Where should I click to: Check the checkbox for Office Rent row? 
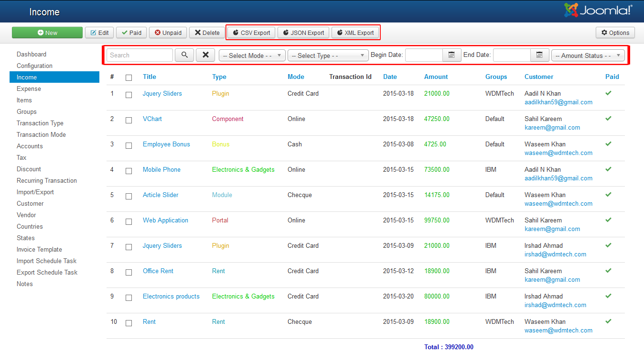pos(129,272)
